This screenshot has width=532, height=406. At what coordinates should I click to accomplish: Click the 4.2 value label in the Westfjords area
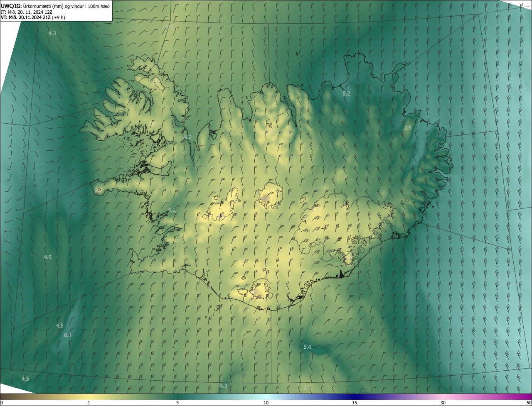188,137
